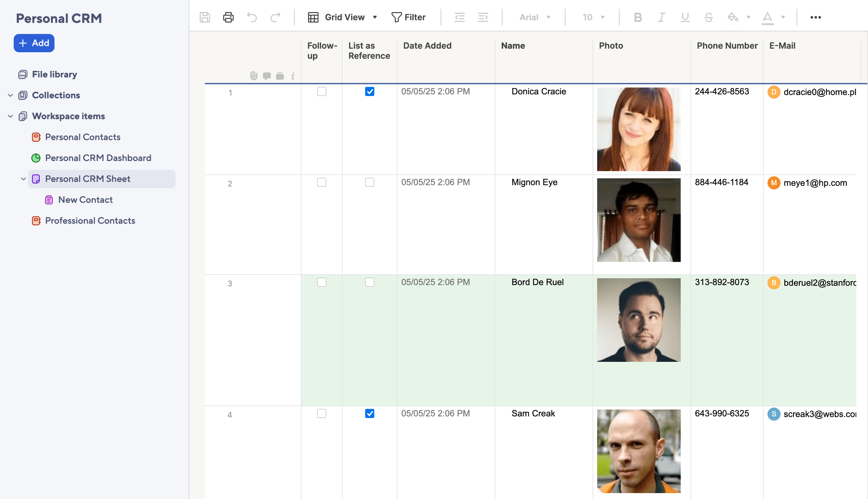
Task: Open the New Contact item under Personal CRM Sheet
Action: coord(85,200)
